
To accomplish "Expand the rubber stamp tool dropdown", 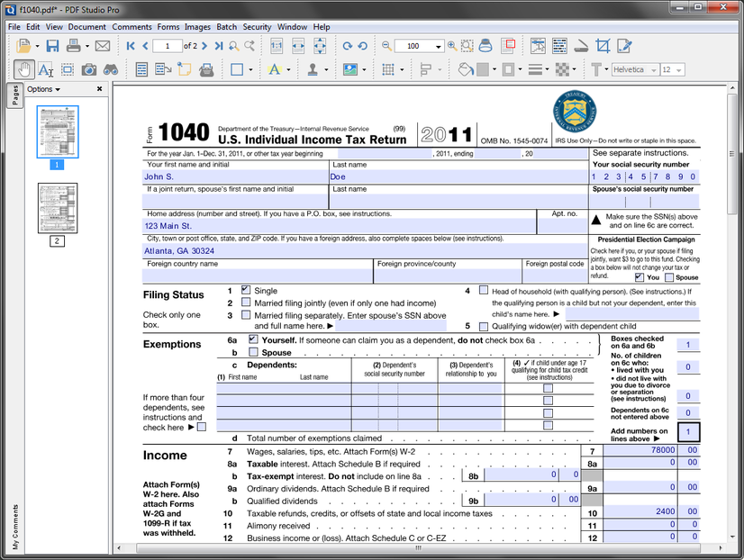I will [326, 70].
